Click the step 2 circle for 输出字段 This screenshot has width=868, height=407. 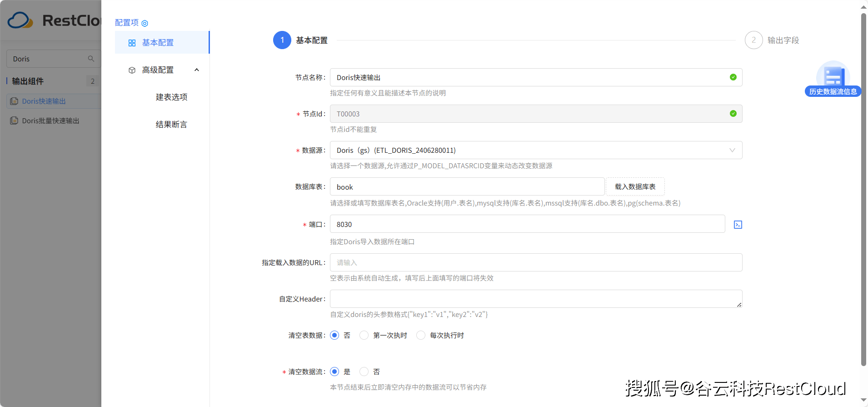(753, 40)
